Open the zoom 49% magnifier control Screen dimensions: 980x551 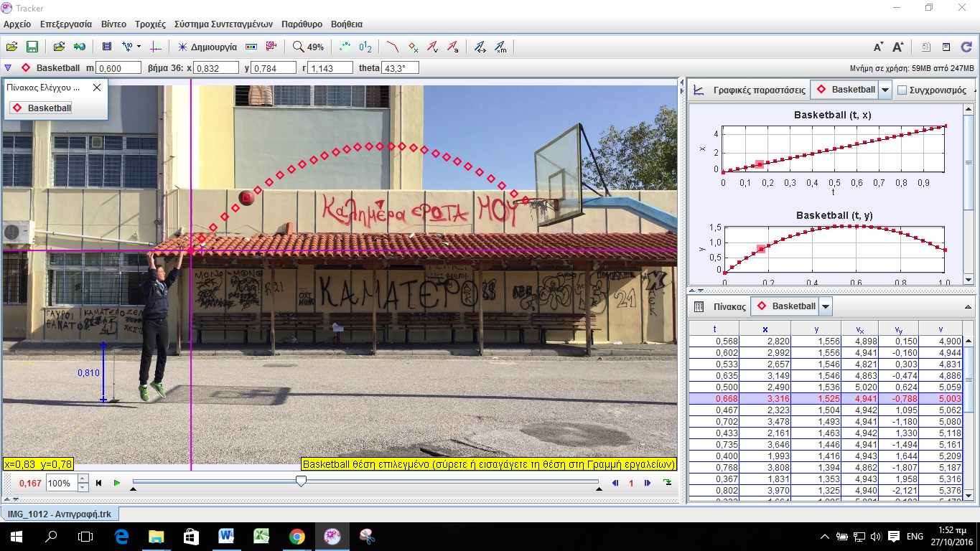(309, 47)
